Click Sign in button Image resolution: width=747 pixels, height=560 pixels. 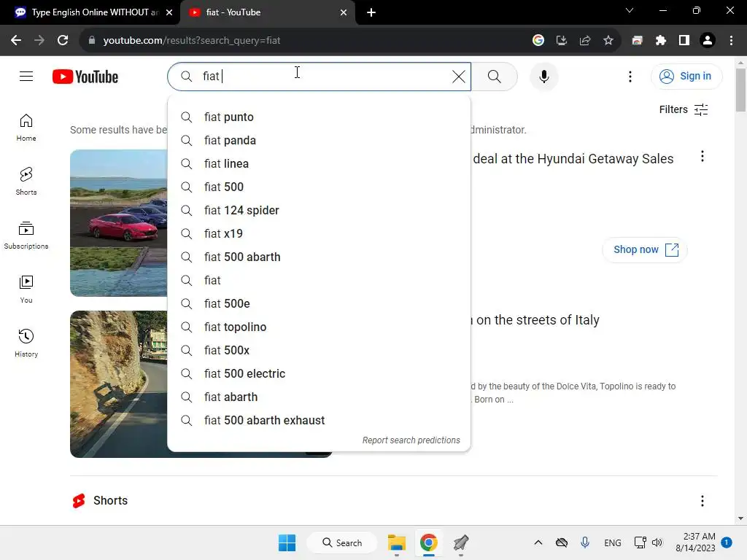(x=686, y=76)
